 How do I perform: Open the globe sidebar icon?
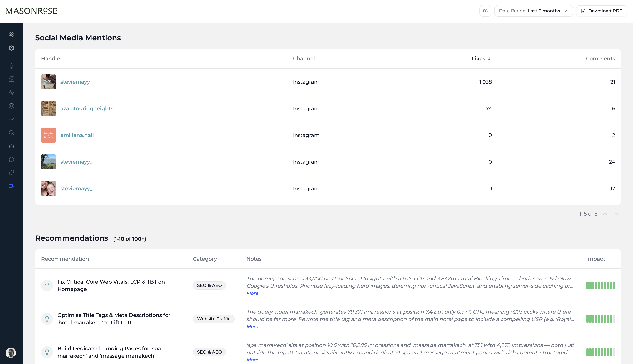tap(11, 106)
